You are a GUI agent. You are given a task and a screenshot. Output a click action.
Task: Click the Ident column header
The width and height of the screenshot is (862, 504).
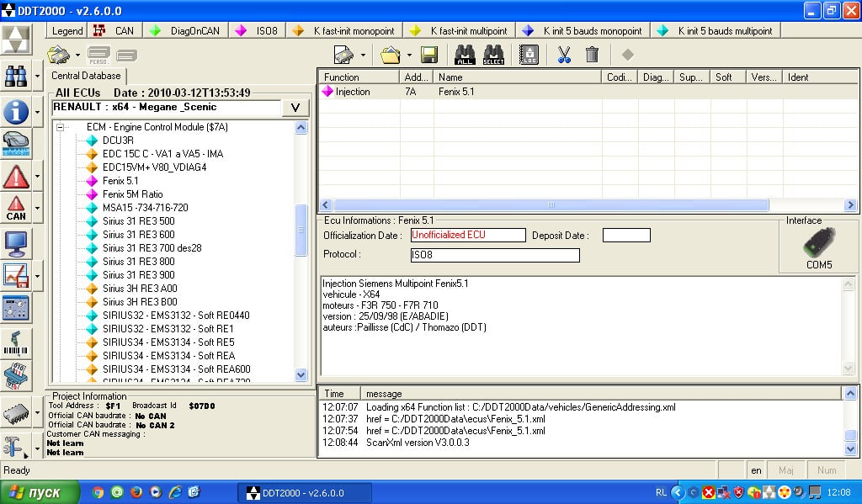820,77
